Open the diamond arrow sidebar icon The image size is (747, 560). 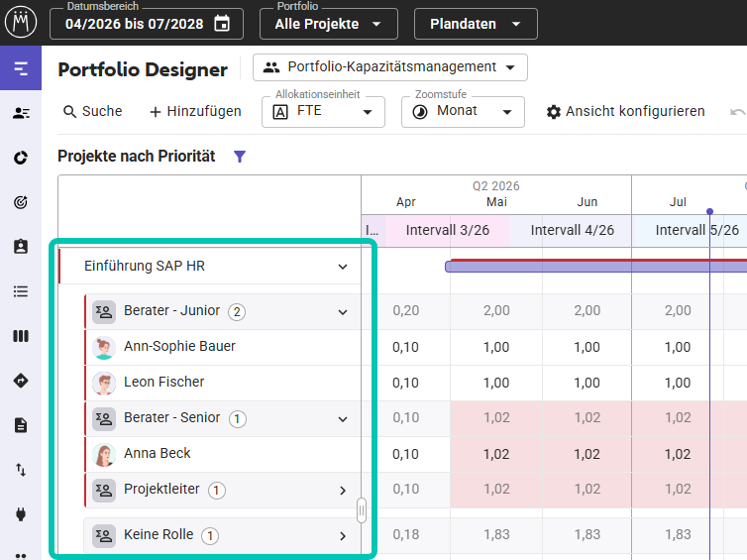[x=21, y=381]
